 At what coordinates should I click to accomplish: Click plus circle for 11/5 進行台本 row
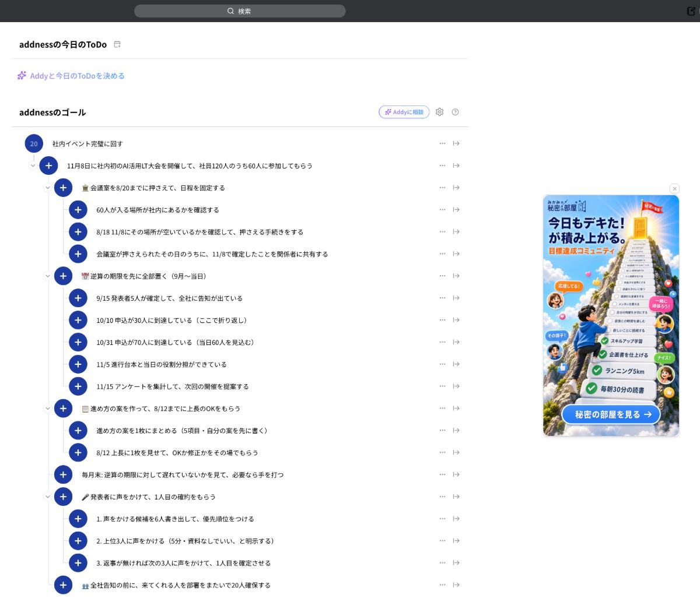pos(78,364)
